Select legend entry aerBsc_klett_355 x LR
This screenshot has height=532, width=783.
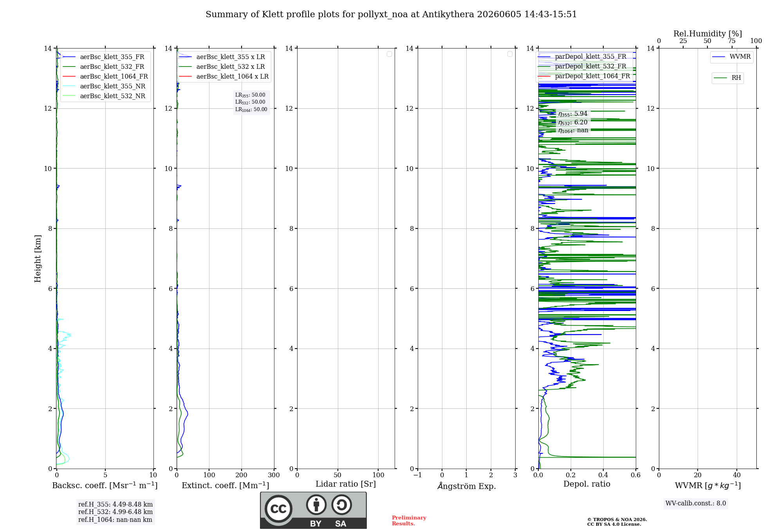coord(231,57)
